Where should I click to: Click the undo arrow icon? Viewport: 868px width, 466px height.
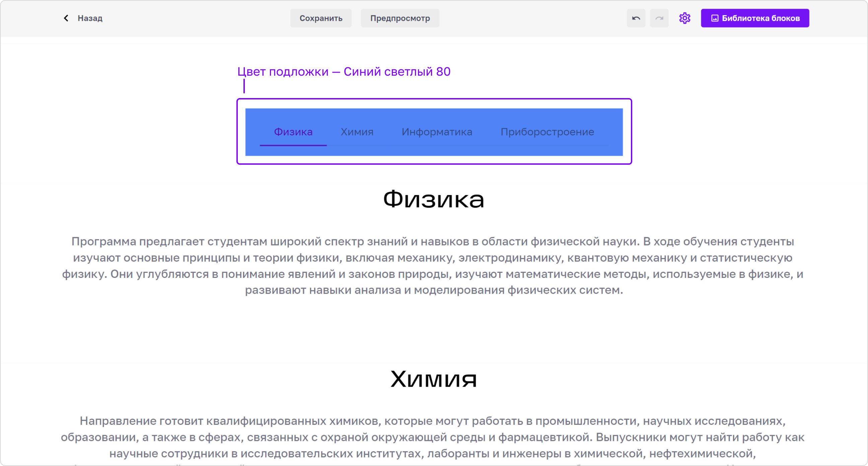click(x=636, y=18)
